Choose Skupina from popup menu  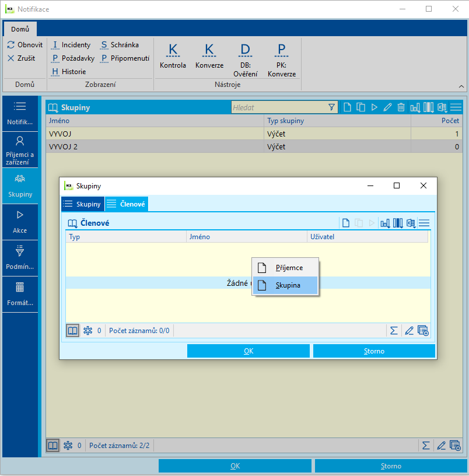pos(285,285)
